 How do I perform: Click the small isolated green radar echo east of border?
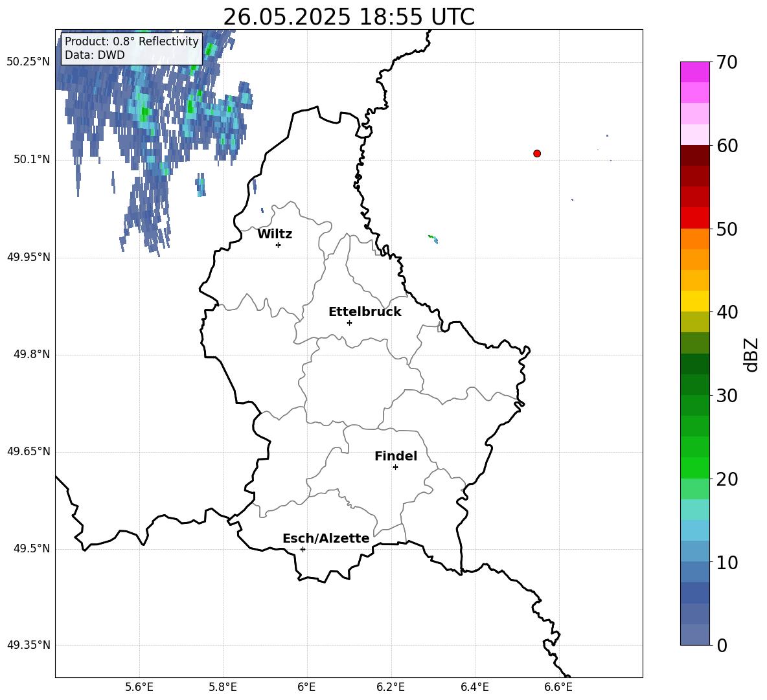tap(433, 239)
